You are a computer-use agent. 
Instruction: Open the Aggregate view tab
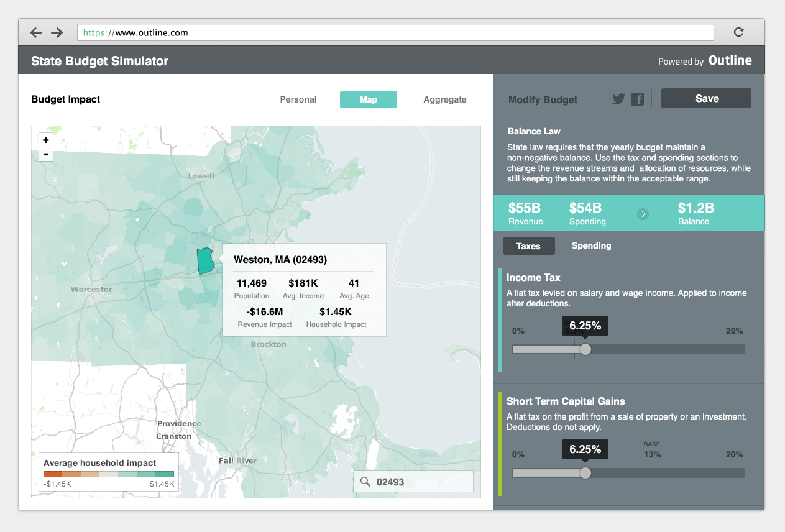445,99
